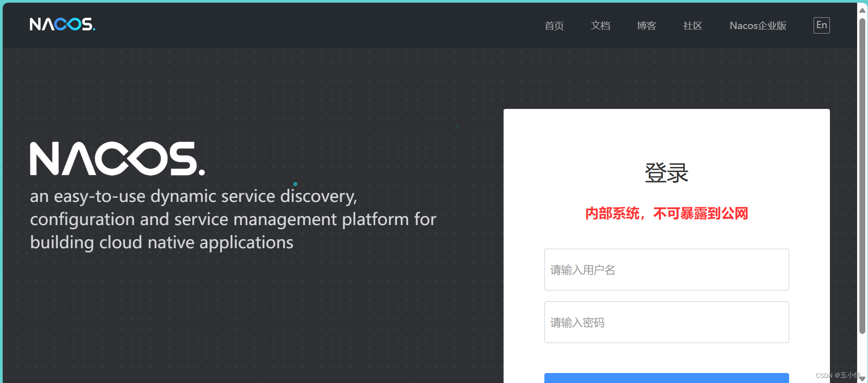
Task: Click the blue login submit button
Action: (666, 378)
